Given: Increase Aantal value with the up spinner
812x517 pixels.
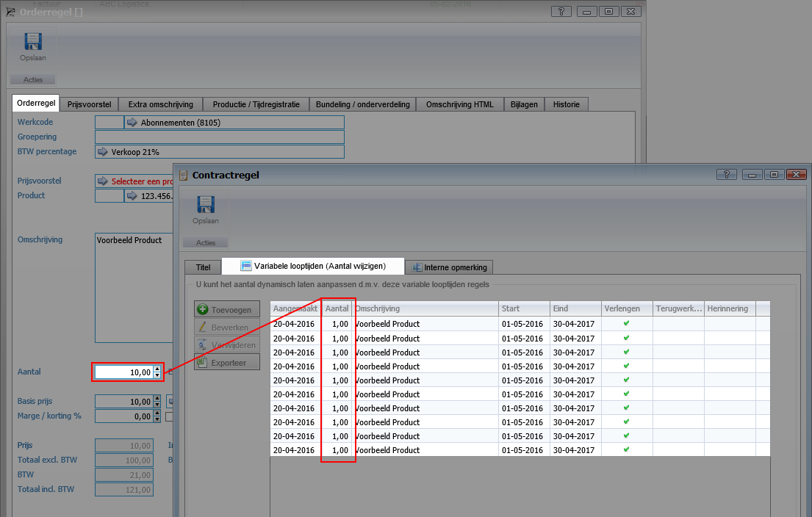Looking at the screenshot, I should coord(157,369).
